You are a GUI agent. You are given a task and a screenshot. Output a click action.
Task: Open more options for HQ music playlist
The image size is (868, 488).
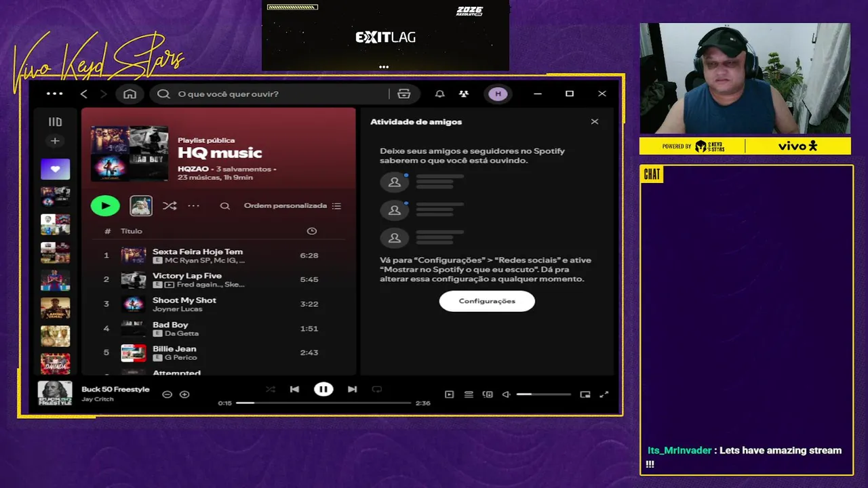pos(193,205)
